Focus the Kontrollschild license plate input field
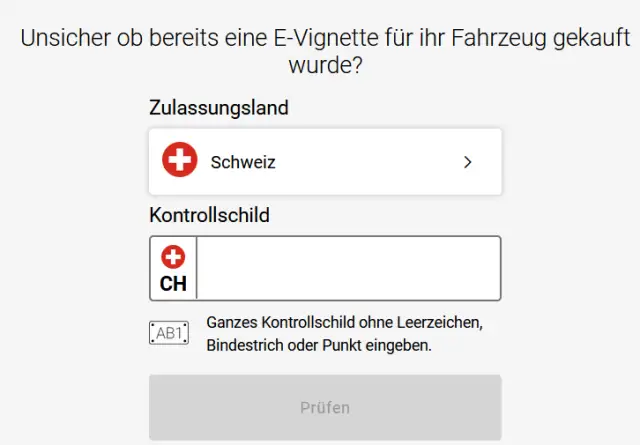The height and width of the screenshot is (445, 640). (x=348, y=268)
